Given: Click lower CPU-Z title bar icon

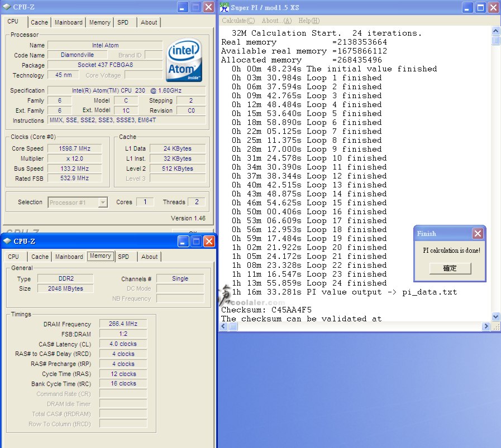Looking at the screenshot, I should pyautogui.click(x=7, y=241).
